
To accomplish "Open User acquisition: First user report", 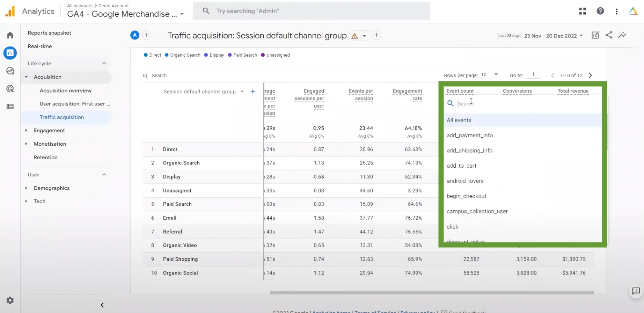I will coord(75,104).
